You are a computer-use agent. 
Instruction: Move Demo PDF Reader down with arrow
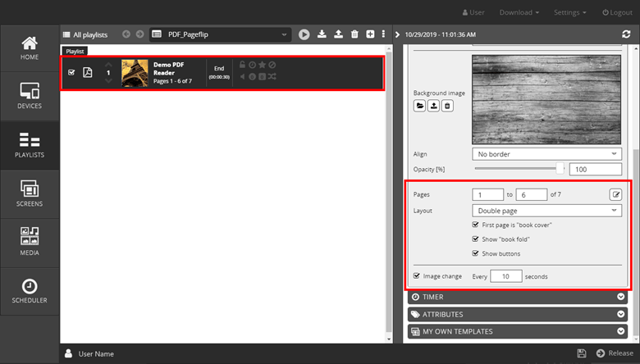click(x=108, y=81)
